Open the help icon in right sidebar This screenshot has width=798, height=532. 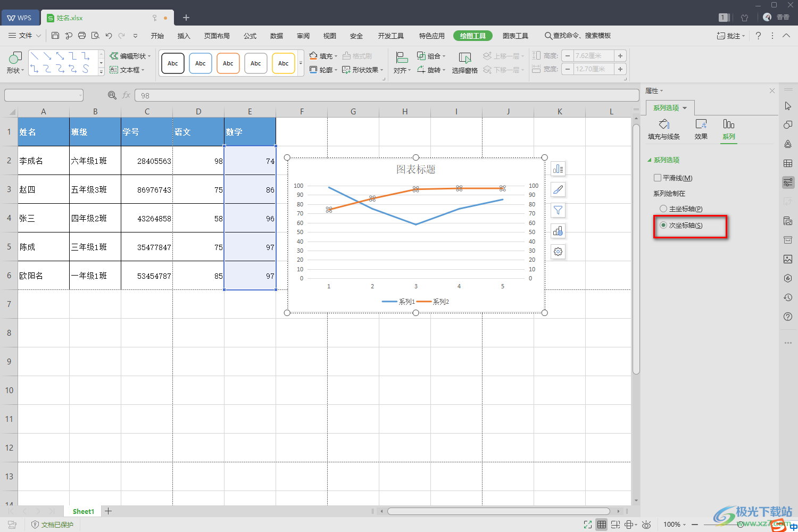pyautogui.click(x=788, y=317)
